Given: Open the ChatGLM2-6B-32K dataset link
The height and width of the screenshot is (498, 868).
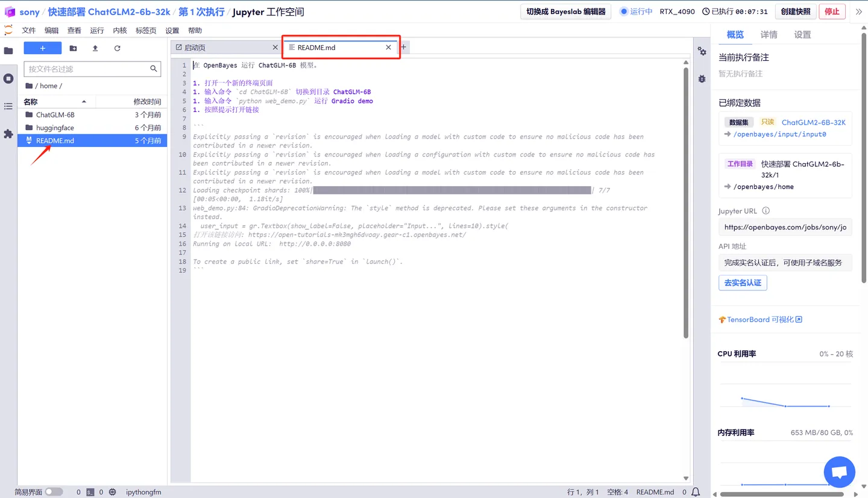Looking at the screenshot, I should click(x=814, y=122).
